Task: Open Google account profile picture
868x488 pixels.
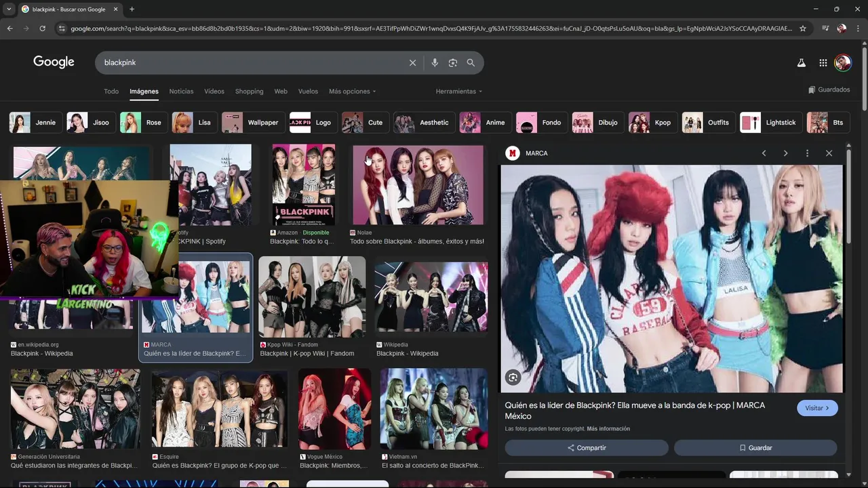Action: click(x=843, y=62)
